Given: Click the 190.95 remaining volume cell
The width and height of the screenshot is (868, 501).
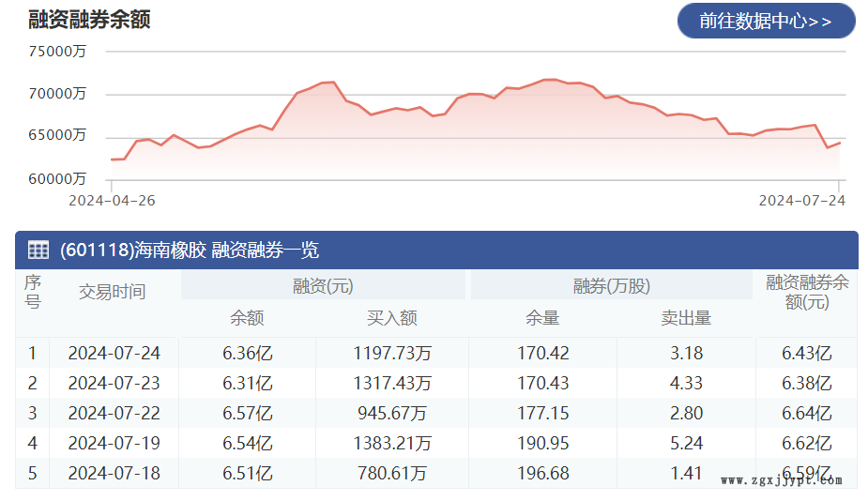Looking at the screenshot, I should click(543, 443).
